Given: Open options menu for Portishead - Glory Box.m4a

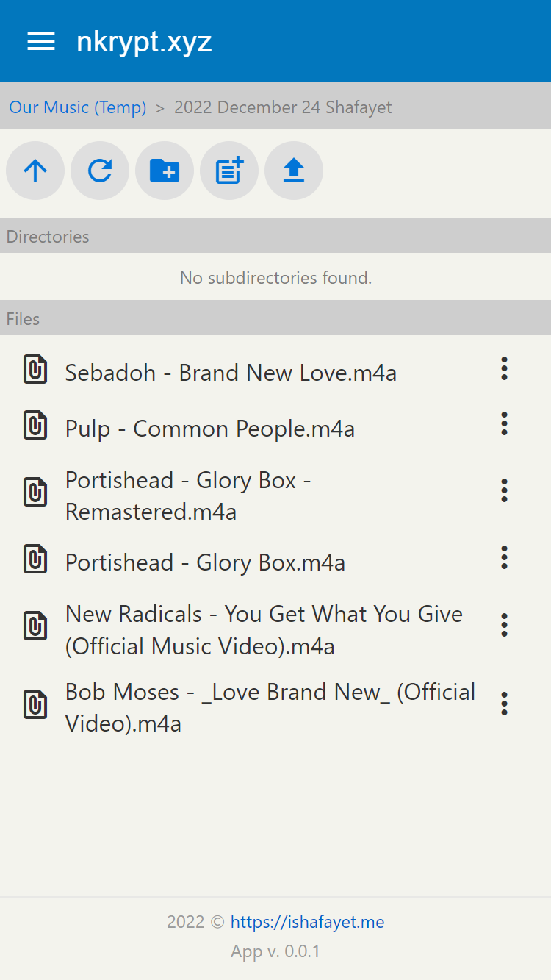Looking at the screenshot, I should click(504, 557).
